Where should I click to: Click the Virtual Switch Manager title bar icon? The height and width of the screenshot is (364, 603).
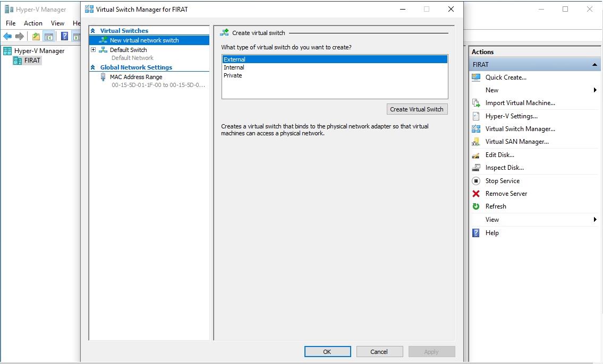[89, 9]
